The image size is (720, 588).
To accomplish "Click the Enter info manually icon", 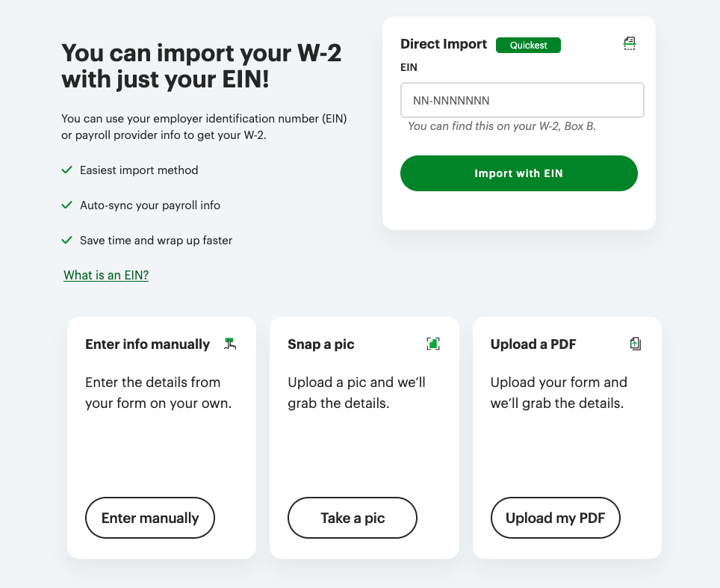I will [230, 344].
